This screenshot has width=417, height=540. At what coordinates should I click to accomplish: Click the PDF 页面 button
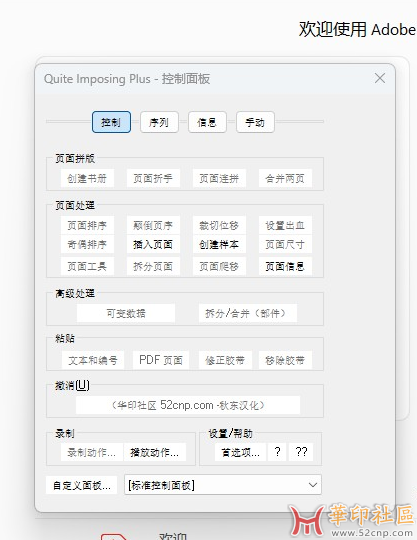pos(161,360)
